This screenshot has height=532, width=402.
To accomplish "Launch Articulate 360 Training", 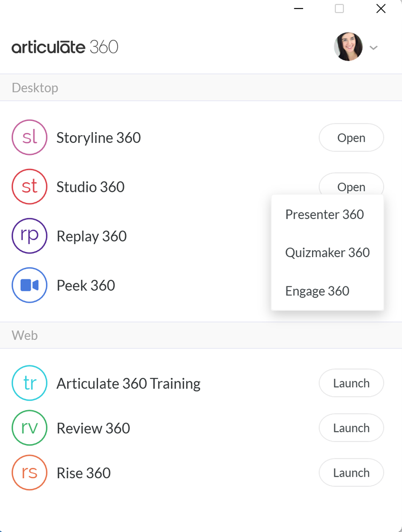I will [351, 383].
